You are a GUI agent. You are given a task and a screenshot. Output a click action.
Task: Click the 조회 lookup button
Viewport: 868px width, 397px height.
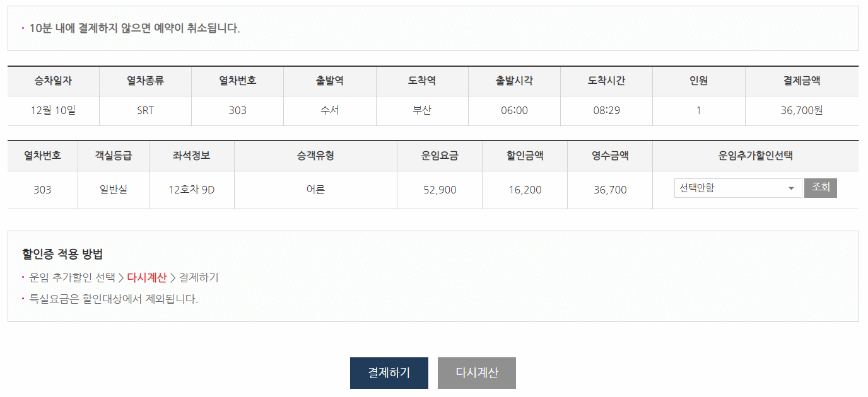click(820, 187)
